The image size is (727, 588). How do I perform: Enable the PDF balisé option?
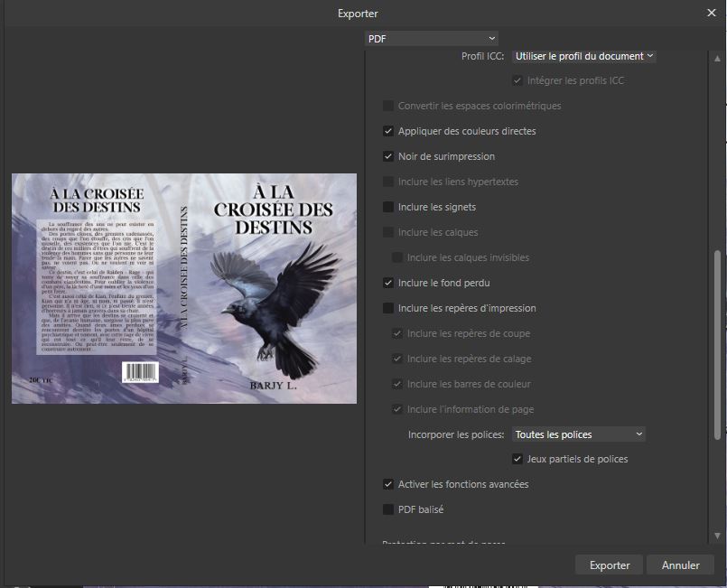(388, 509)
